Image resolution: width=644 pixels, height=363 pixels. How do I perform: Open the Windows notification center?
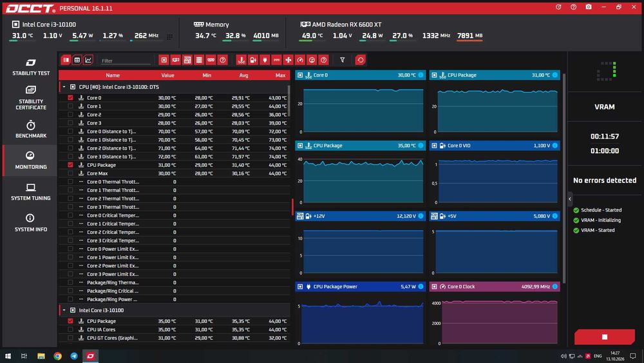click(633, 356)
